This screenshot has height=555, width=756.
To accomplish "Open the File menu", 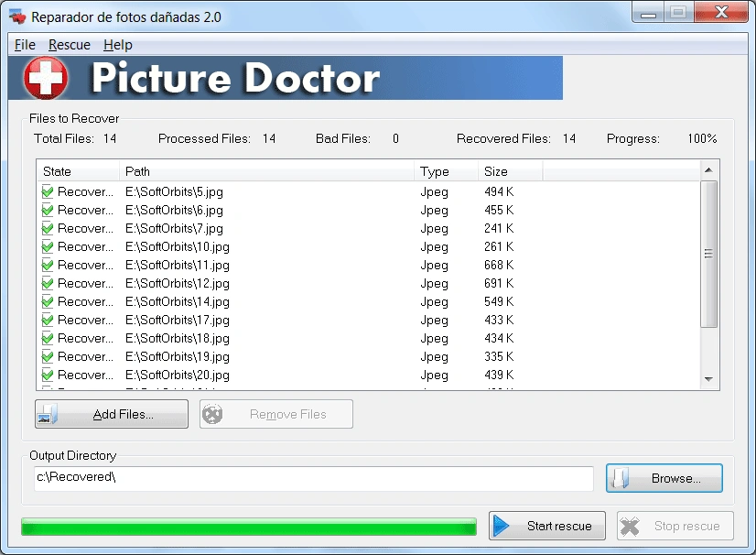I will tap(25, 45).
